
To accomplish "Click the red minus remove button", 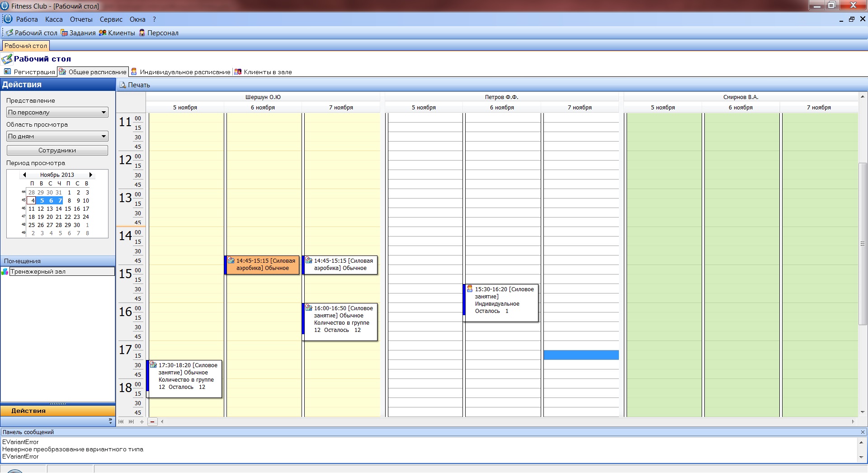I will (x=152, y=421).
